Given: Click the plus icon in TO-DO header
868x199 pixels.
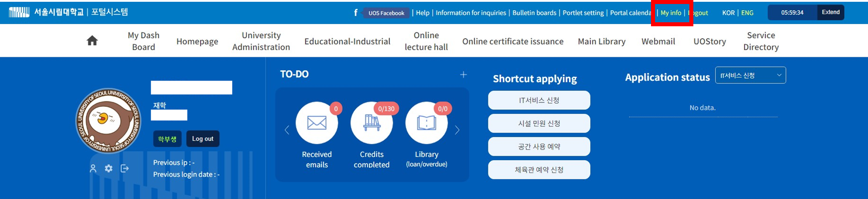Looking at the screenshot, I should 463,75.
